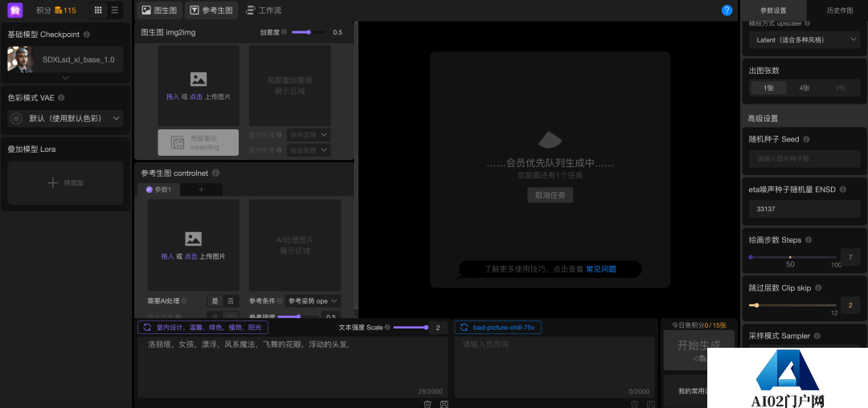Open the 色彩模式 VAE default color dropdown
Screen dimensions: 868x408
click(65, 118)
